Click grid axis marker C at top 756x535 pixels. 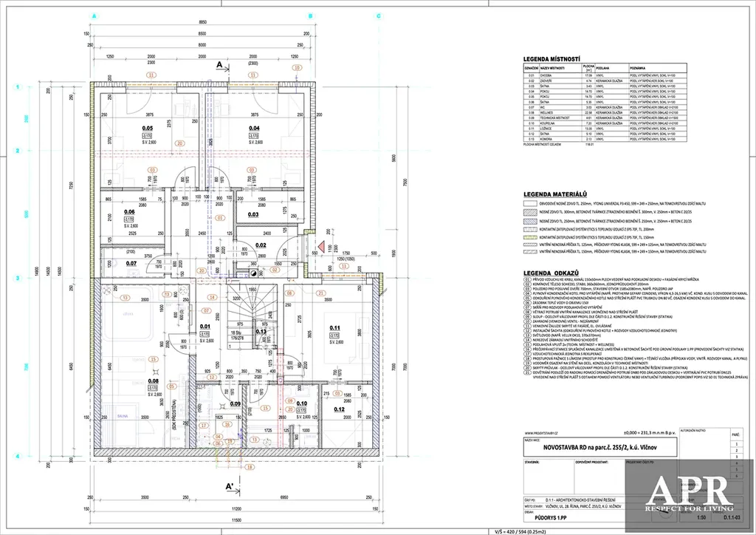(x=379, y=16)
